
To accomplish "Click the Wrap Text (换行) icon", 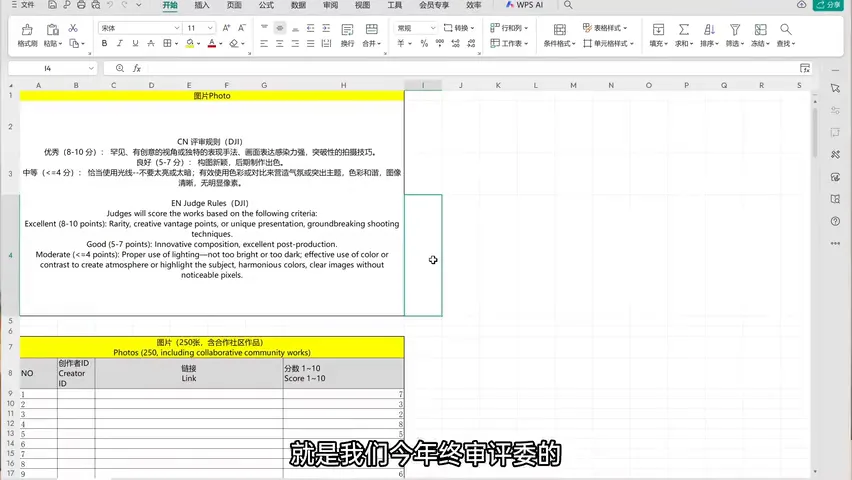I will pos(347,29).
